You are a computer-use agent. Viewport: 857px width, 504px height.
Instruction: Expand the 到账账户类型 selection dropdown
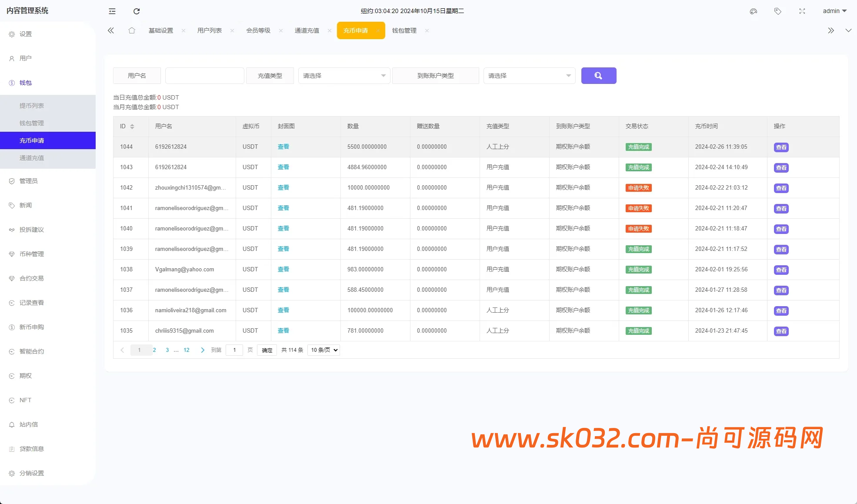529,75
